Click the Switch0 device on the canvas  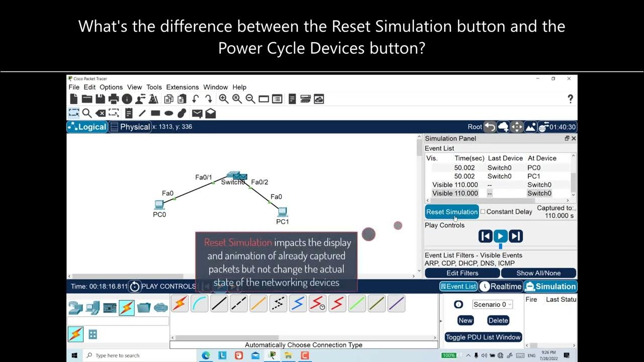236,176
